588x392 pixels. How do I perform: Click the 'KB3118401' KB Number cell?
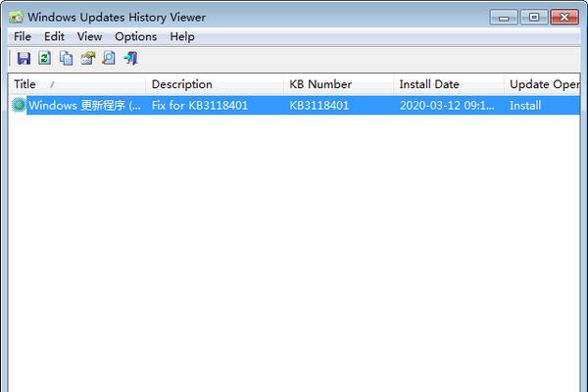click(x=319, y=106)
